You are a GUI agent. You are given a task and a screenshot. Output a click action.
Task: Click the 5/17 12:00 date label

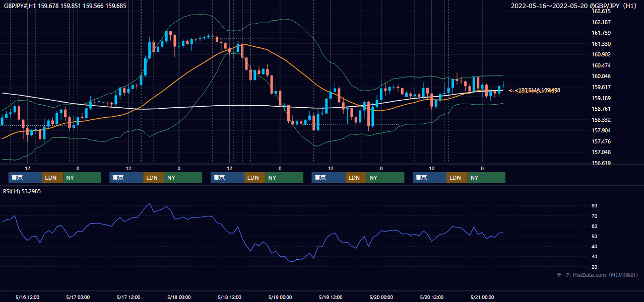pyautogui.click(x=128, y=297)
